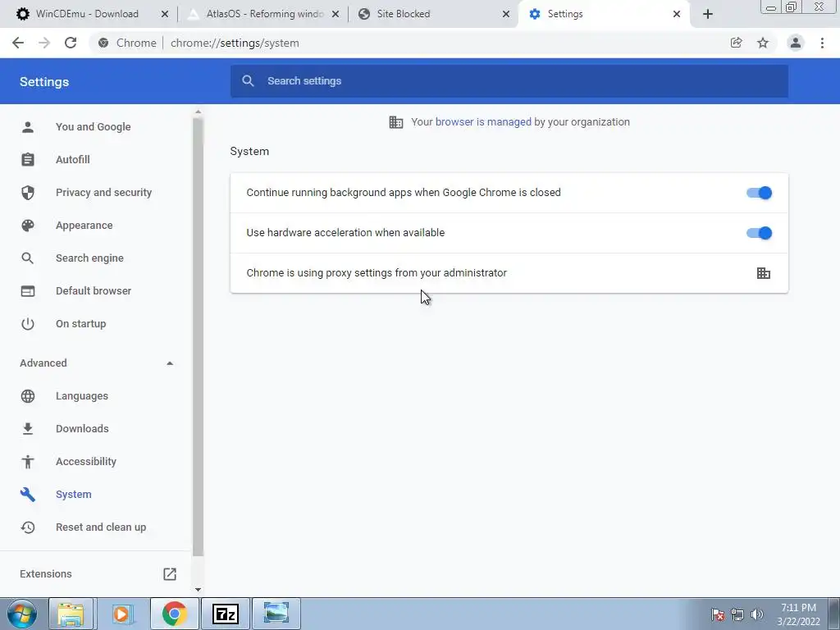This screenshot has height=630, width=840.
Task: Click the Reset and clean up history icon
Action: click(x=28, y=527)
